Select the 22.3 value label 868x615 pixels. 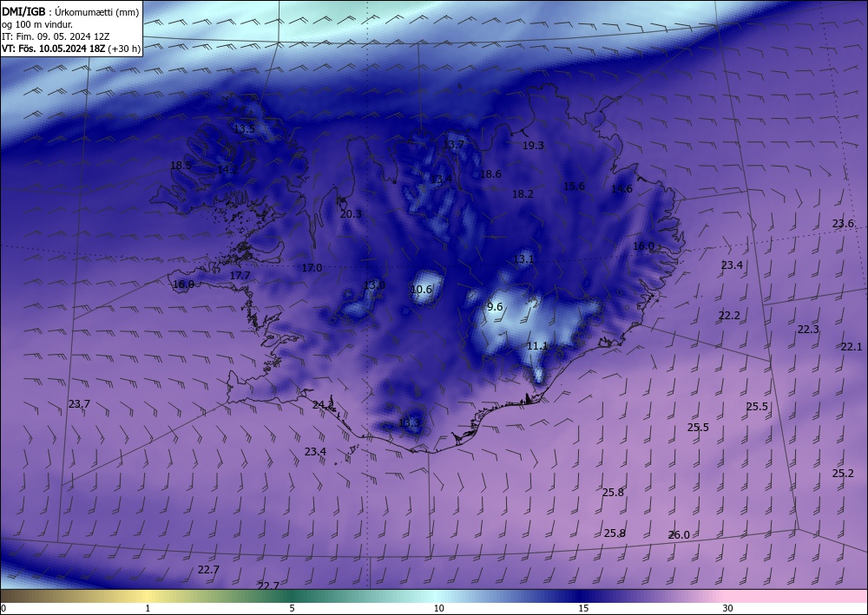point(808,329)
